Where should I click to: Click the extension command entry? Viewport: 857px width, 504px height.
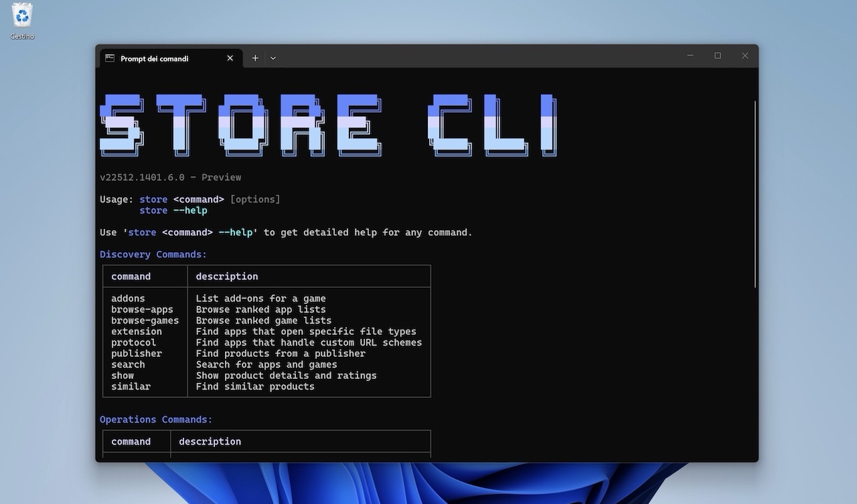[136, 331]
